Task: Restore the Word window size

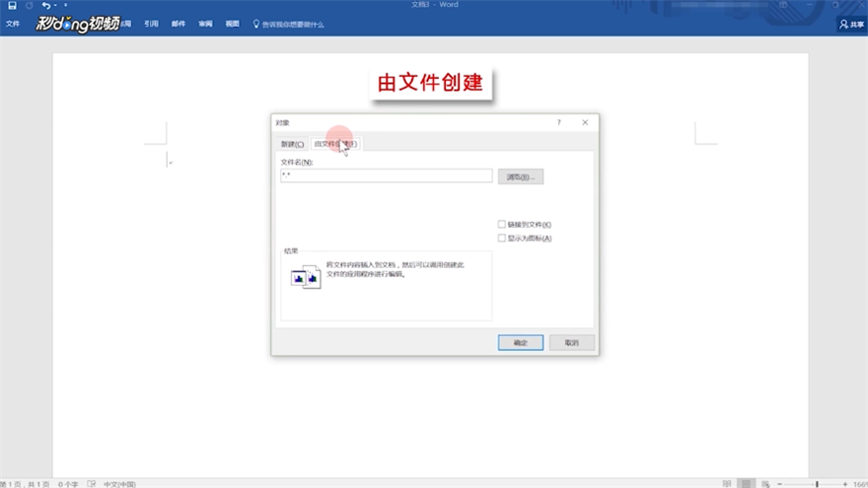Action: click(x=835, y=5)
